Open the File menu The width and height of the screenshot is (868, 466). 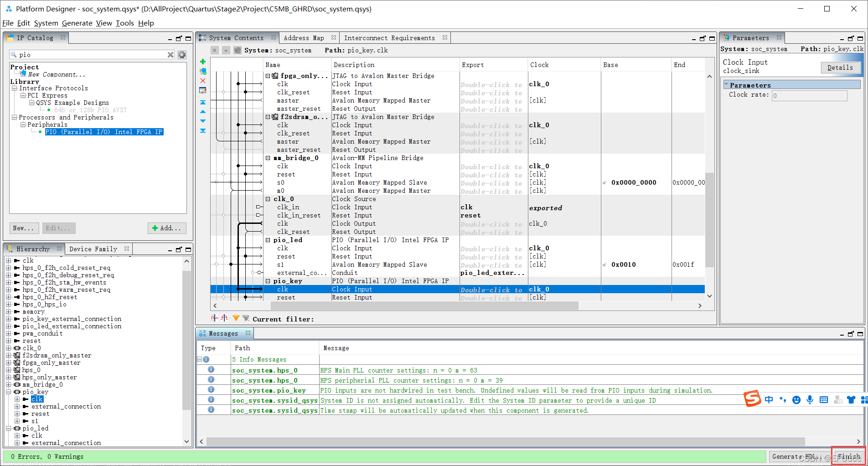[x=8, y=23]
